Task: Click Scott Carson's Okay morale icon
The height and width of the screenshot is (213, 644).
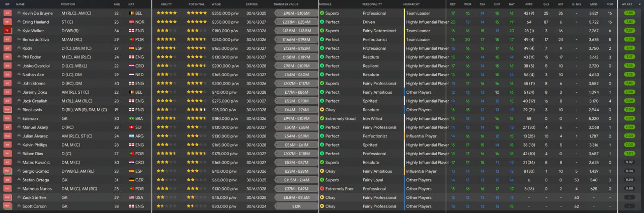Action: click(x=322, y=206)
